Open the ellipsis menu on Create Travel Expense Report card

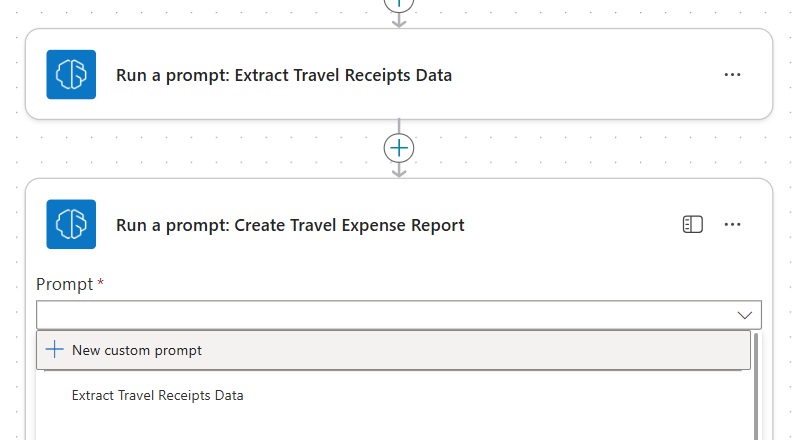pos(732,225)
